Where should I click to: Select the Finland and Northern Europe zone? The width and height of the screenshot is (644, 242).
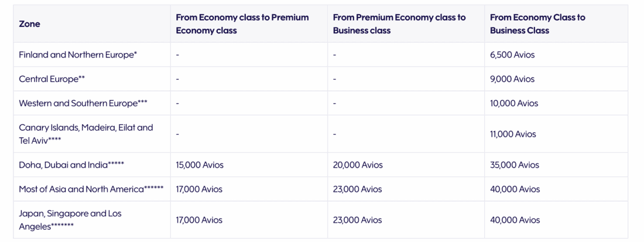pos(78,55)
